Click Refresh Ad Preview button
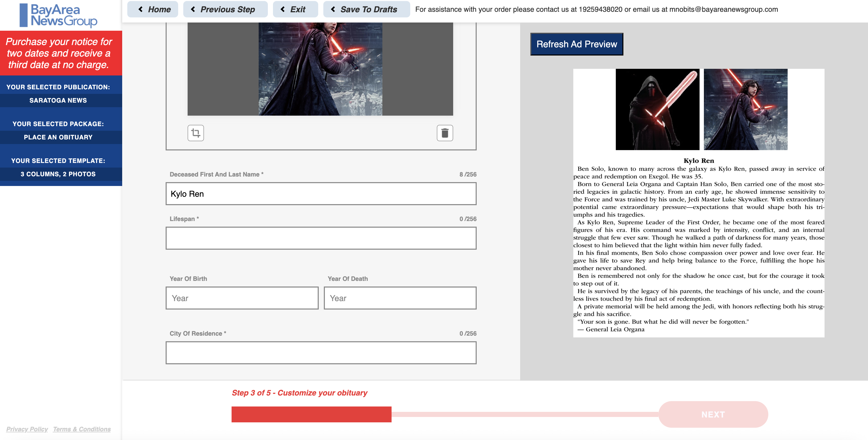The image size is (868, 440). click(x=576, y=44)
